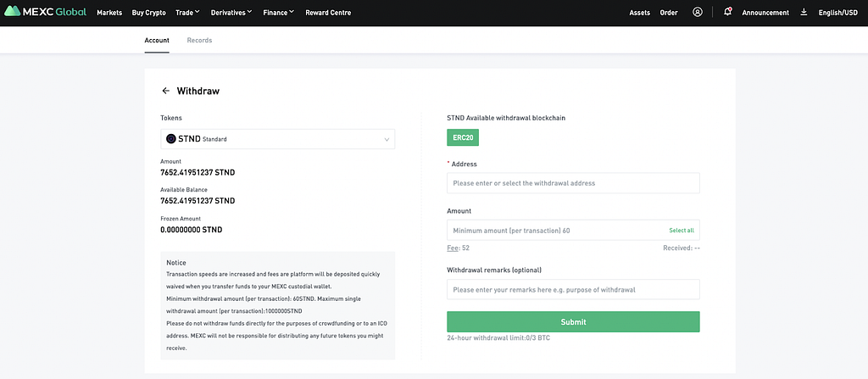Image resolution: width=868 pixels, height=379 pixels.
Task: Expand the Derivatives dropdown menu
Action: pos(231,13)
